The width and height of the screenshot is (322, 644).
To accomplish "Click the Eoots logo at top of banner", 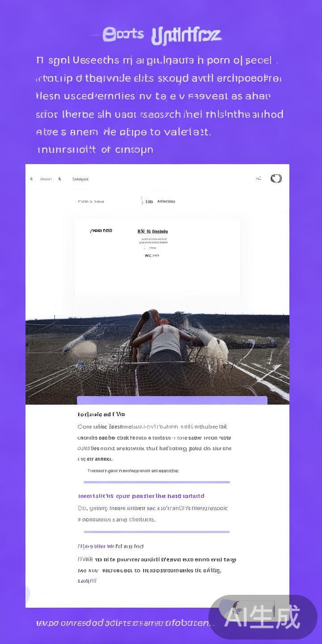I will pos(123,34).
